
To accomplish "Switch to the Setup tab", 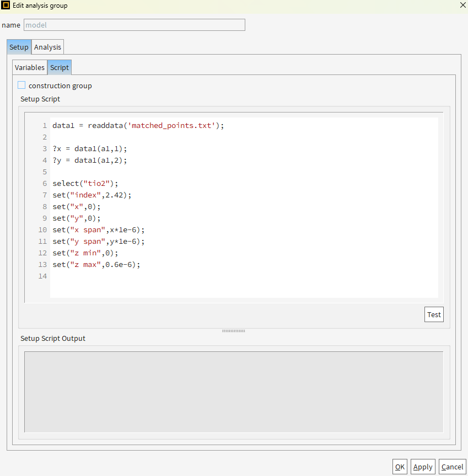I will (19, 47).
